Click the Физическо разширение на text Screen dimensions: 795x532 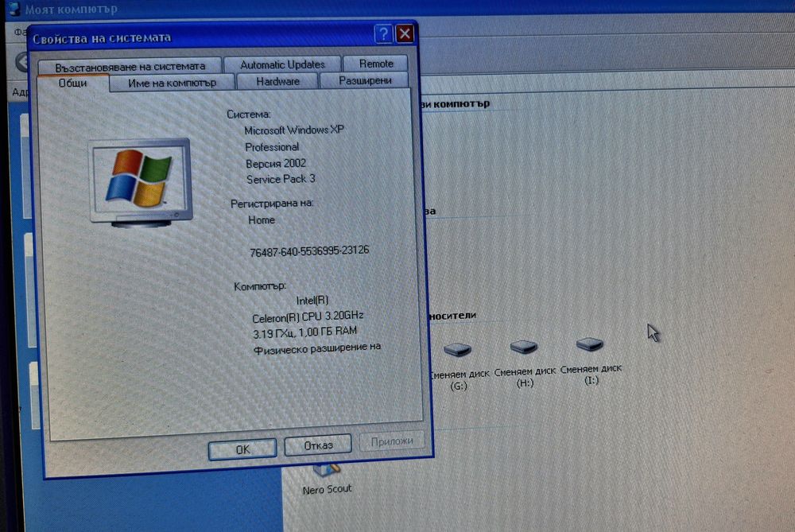pos(317,348)
